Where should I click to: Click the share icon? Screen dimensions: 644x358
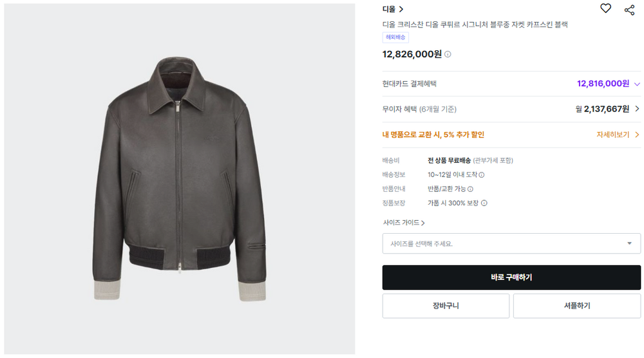[629, 9]
